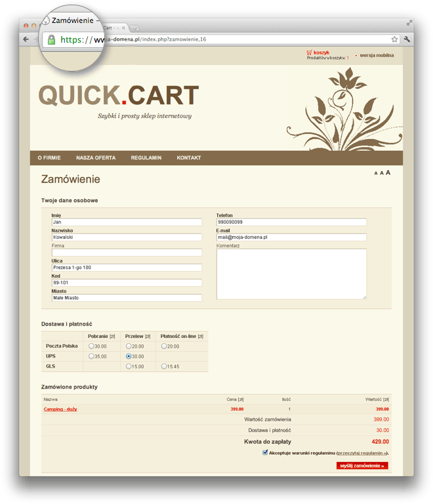Click Dostawa i płatność 30.00 value
433x504 pixels.
(x=382, y=430)
